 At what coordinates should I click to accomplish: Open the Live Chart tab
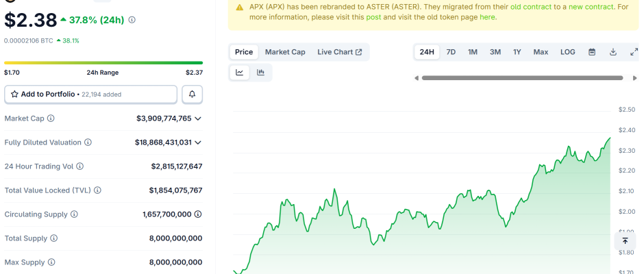339,52
